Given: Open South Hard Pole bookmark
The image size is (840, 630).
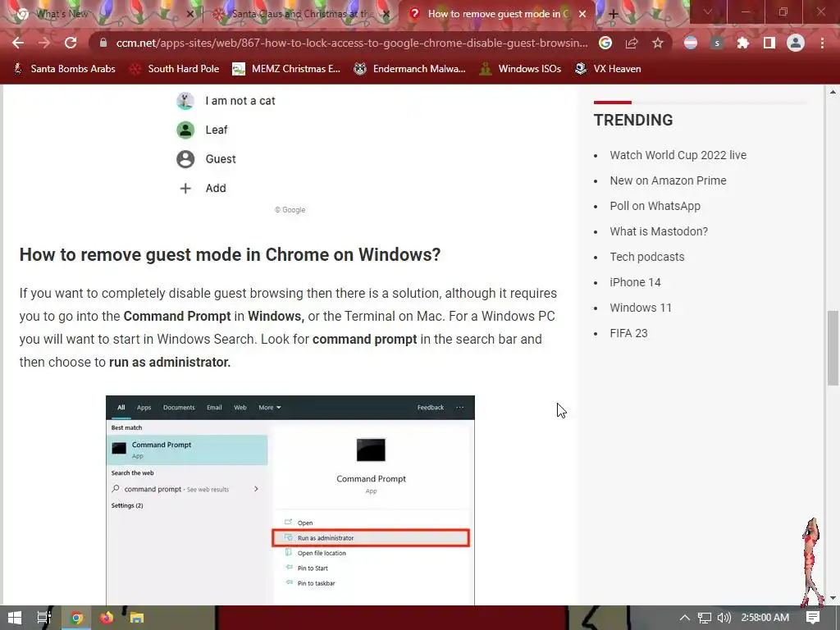Looking at the screenshot, I should point(176,69).
